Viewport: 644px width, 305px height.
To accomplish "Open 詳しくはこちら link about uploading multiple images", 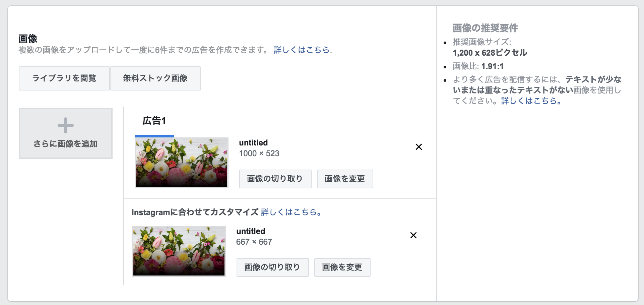I will [x=303, y=50].
